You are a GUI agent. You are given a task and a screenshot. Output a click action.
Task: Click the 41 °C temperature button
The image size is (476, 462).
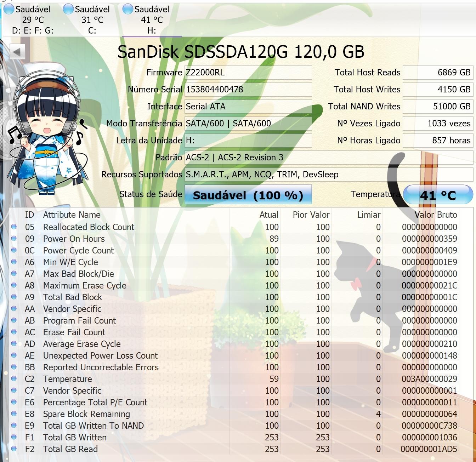[x=438, y=195]
